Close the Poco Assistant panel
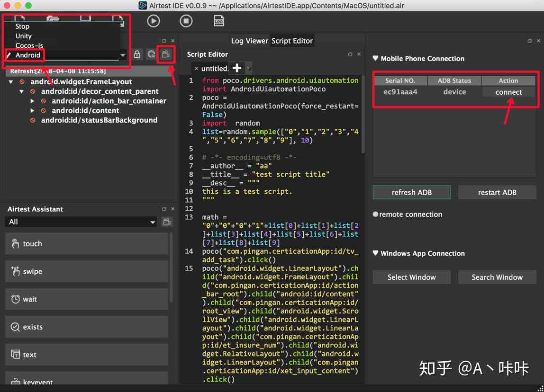This screenshot has width=544, height=392. pyautogui.click(x=173, y=41)
